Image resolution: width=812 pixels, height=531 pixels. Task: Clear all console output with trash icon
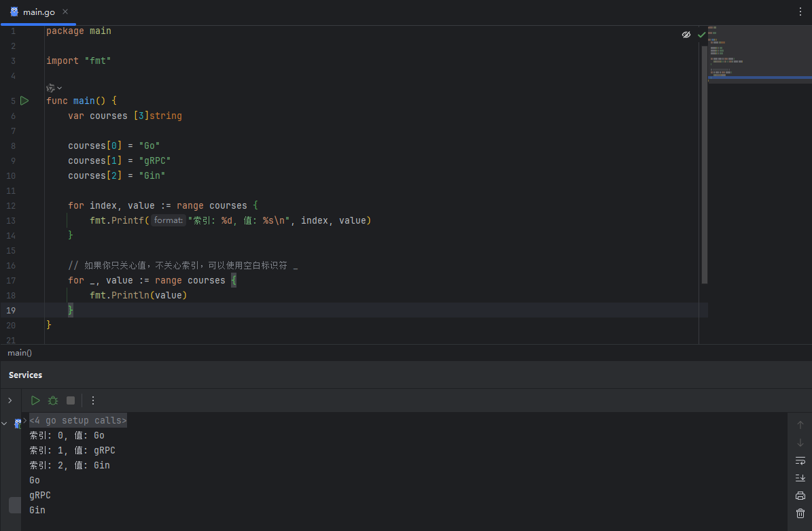pyautogui.click(x=800, y=513)
